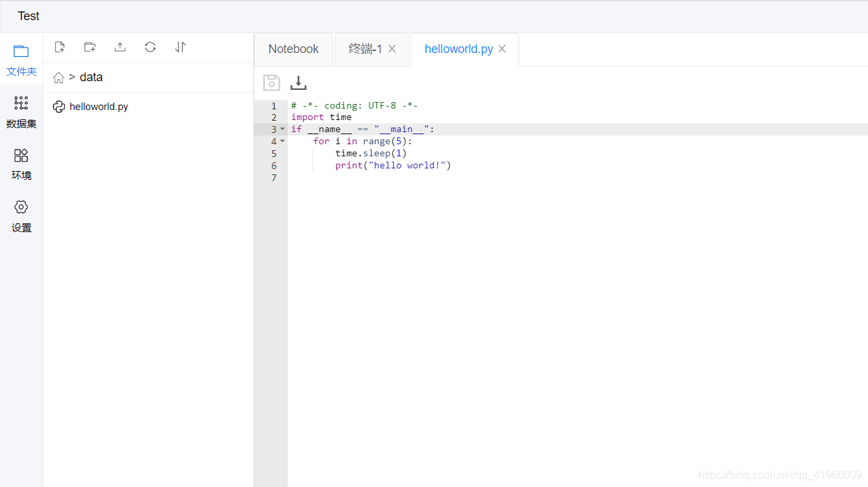Close the 终端-1 tab
The height and width of the screenshot is (487, 868).
tap(392, 49)
